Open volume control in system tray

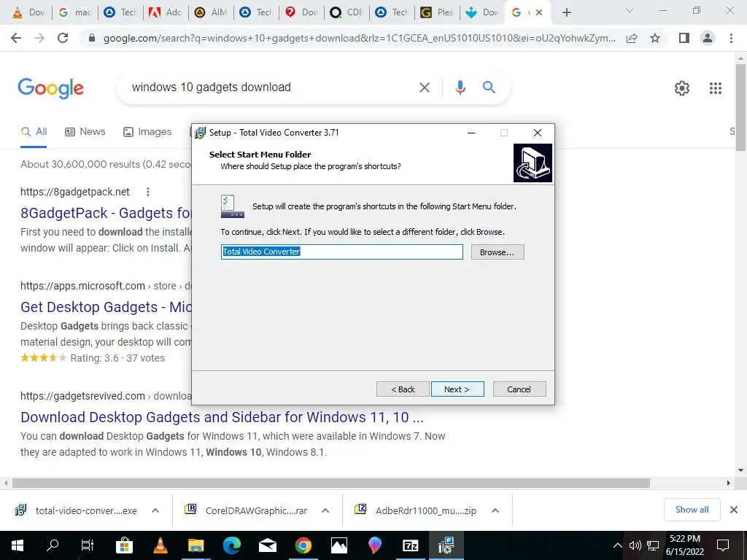(635, 545)
